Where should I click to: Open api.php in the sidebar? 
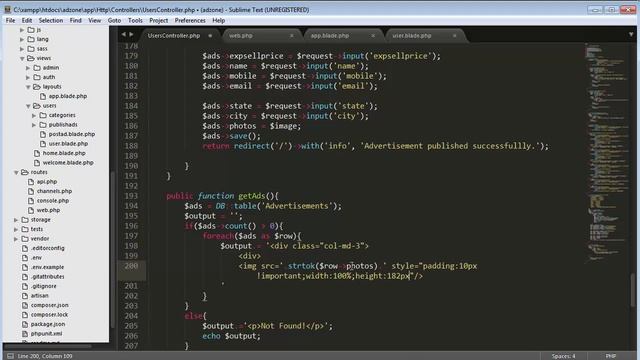pos(47,182)
